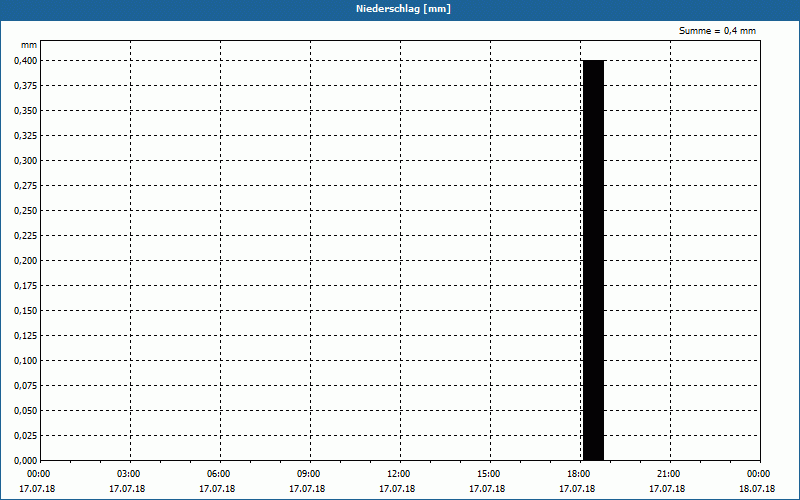Image resolution: width=800 pixels, height=500 pixels.
Task: Click the 17.07.18 date beneath 12:00
Action: pyautogui.click(x=397, y=489)
